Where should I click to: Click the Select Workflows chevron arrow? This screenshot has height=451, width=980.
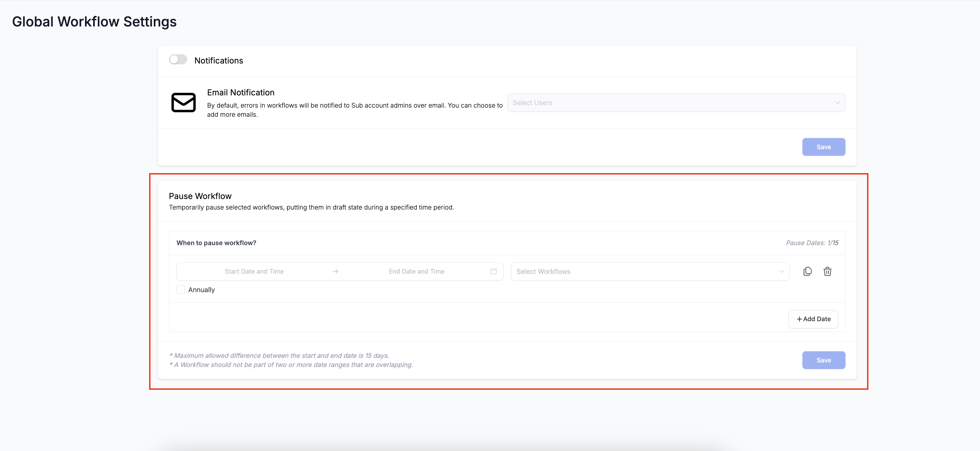tap(781, 271)
